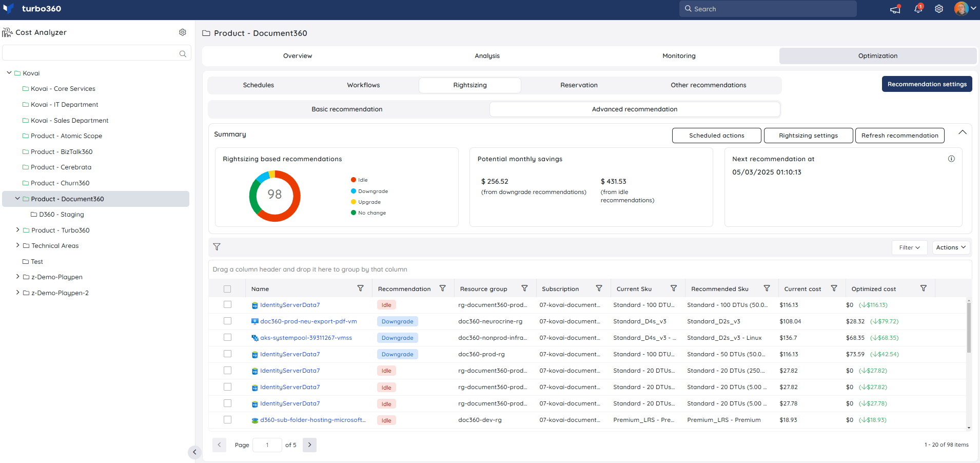Expand the z-Demo-Playpen tree node

(x=17, y=277)
